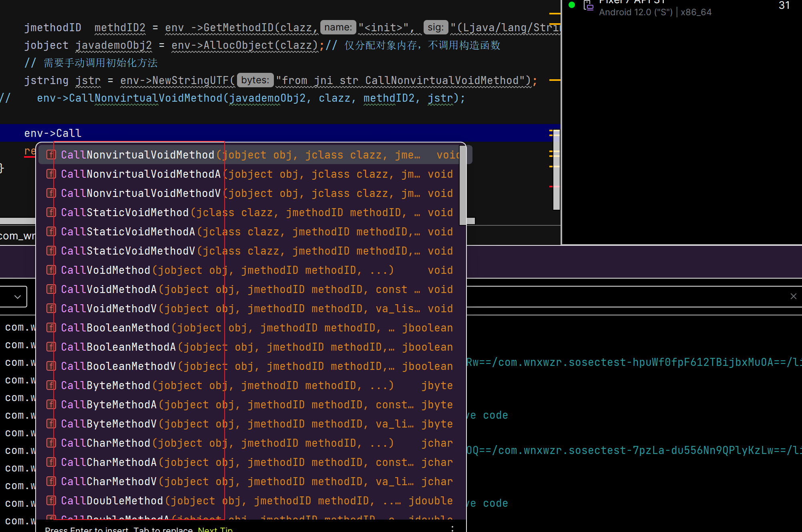Image resolution: width=802 pixels, height=532 pixels.
Task: Click javademoObj2 variable in AllocObject line
Action: (x=114, y=45)
